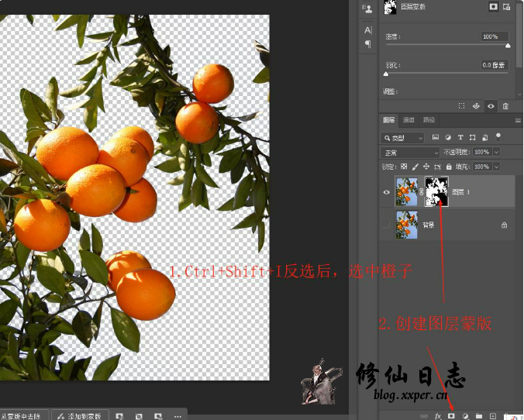This screenshot has height=420, width=524.
Task: Load selection from mask icon
Action: (x=462, y=105)
